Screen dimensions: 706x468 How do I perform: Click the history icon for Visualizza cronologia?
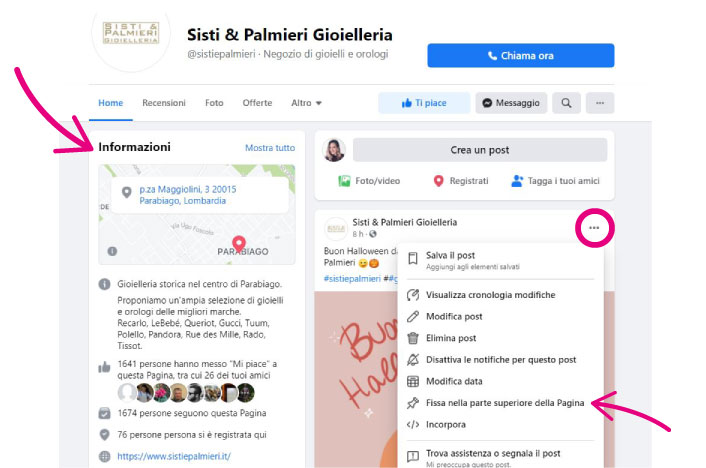[413, 295]
